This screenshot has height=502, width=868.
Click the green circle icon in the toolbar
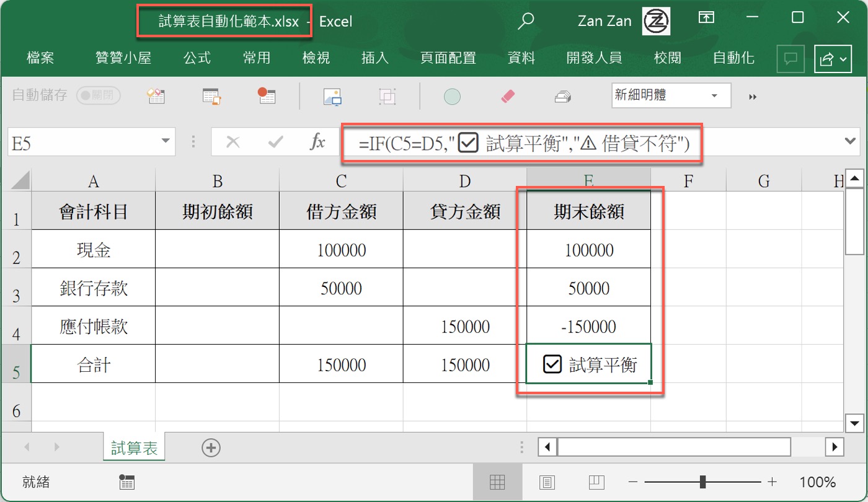(x=452, y=96)
